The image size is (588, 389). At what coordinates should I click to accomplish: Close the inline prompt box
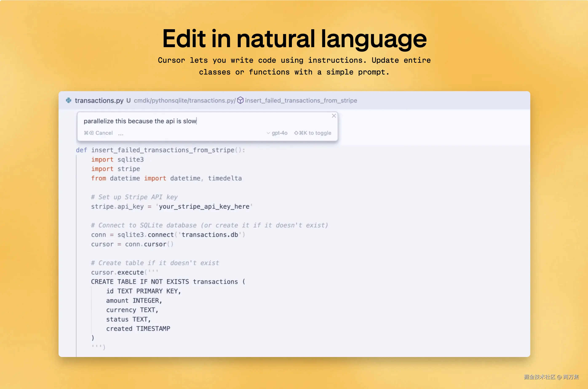334,116
